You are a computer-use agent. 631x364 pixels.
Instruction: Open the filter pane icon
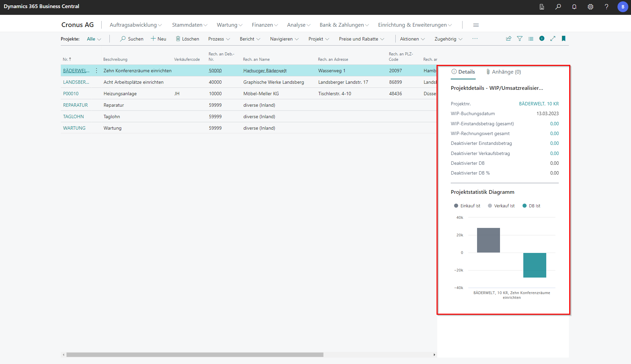click(x=520, y=38)
